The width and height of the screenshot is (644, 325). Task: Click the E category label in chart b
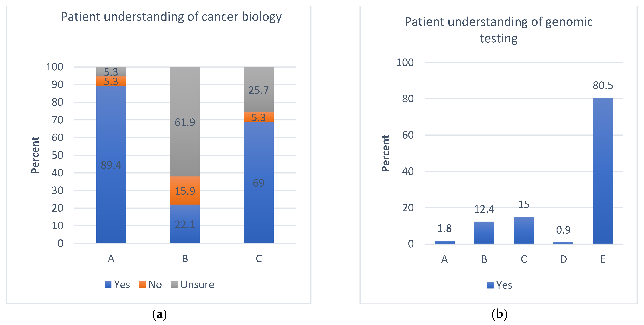click(603, 259)
